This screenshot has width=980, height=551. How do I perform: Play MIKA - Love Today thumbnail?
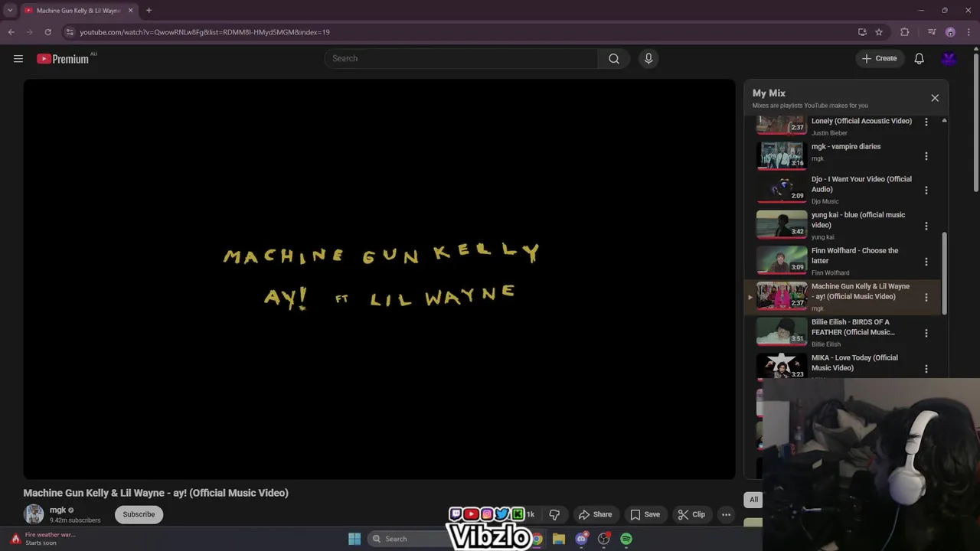[x=782, y=367]
